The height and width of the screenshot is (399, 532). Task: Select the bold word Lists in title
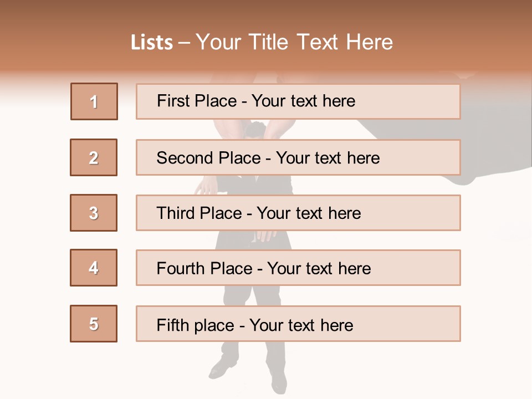coord(152,43)
